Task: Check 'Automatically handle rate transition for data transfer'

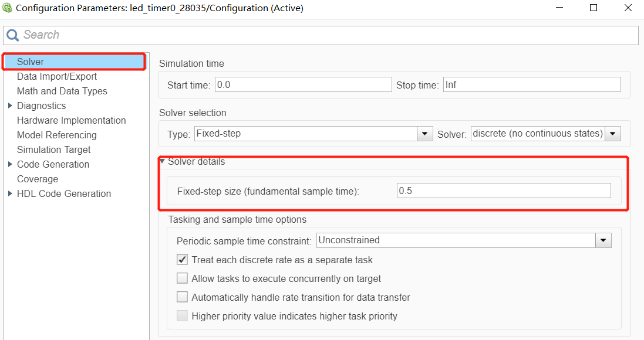Action: click(x=183, y=297)
